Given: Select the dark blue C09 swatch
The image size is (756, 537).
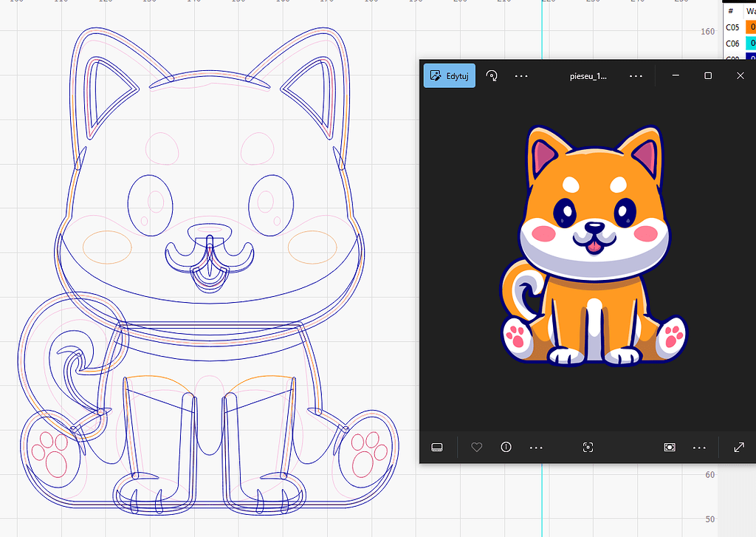Looking at the screenshot, I should [749, 56].
